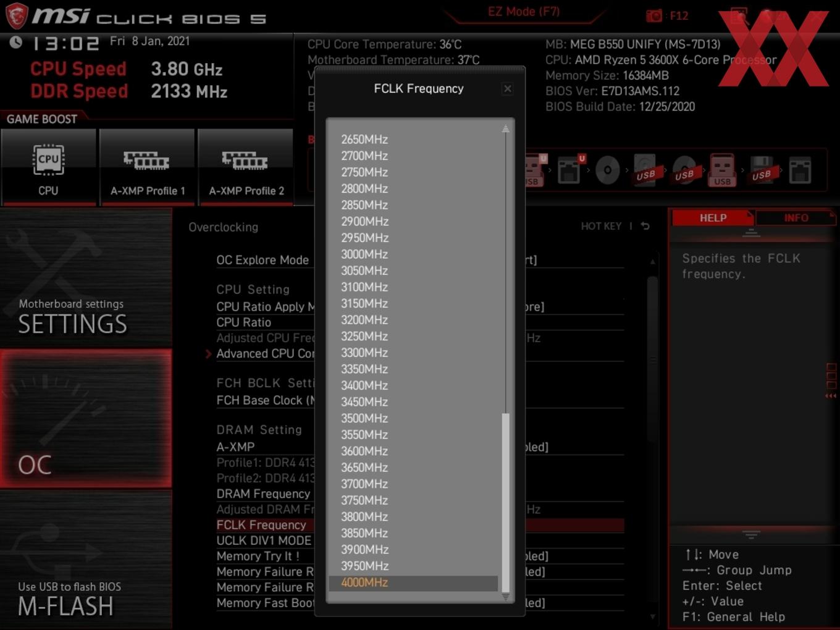Click the FCLK list scrollbar thumb
Viewport: 840px width, 630px height.
505,503
